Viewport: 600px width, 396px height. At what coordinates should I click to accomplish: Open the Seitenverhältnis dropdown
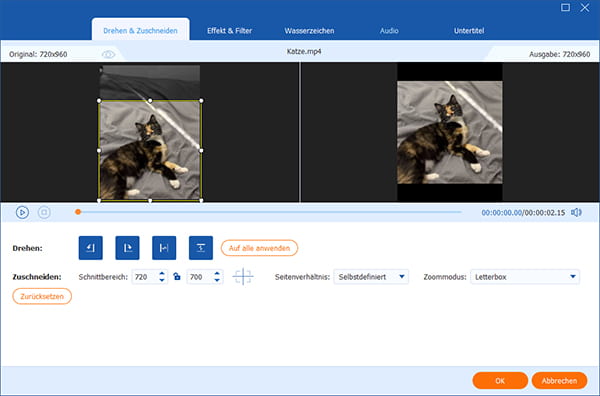tap(371, 277)
